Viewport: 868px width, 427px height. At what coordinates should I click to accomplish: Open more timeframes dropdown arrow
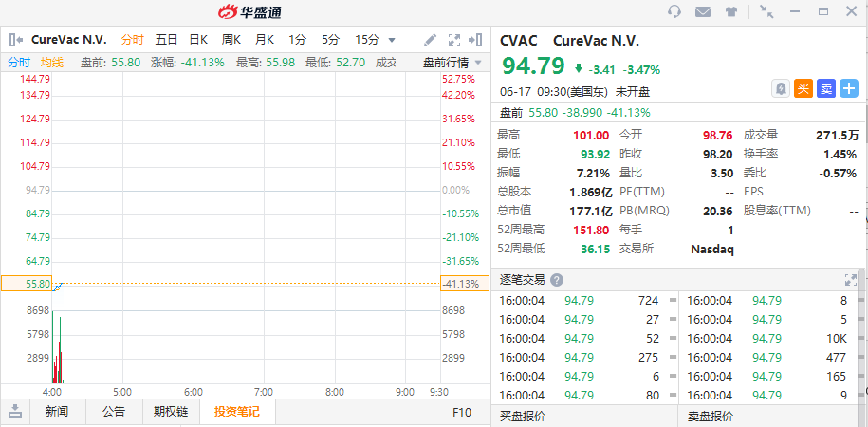click(392, 40)
